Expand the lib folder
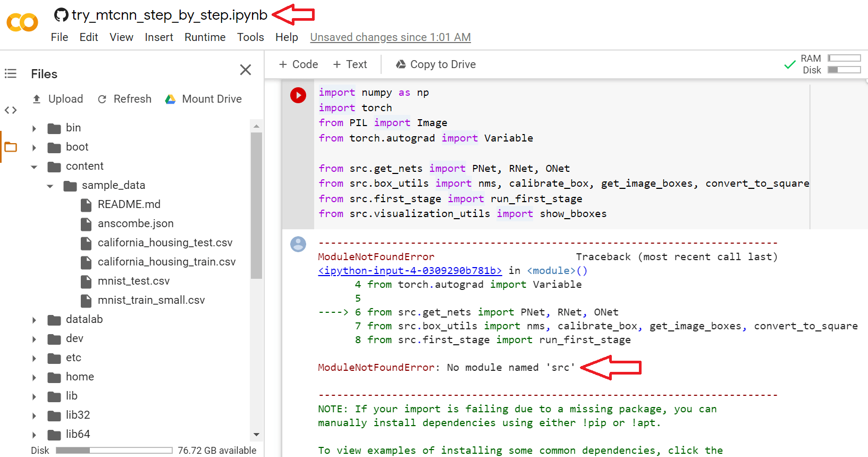The width and height of the screenshot is (868, 457). (x=34, y=396)
